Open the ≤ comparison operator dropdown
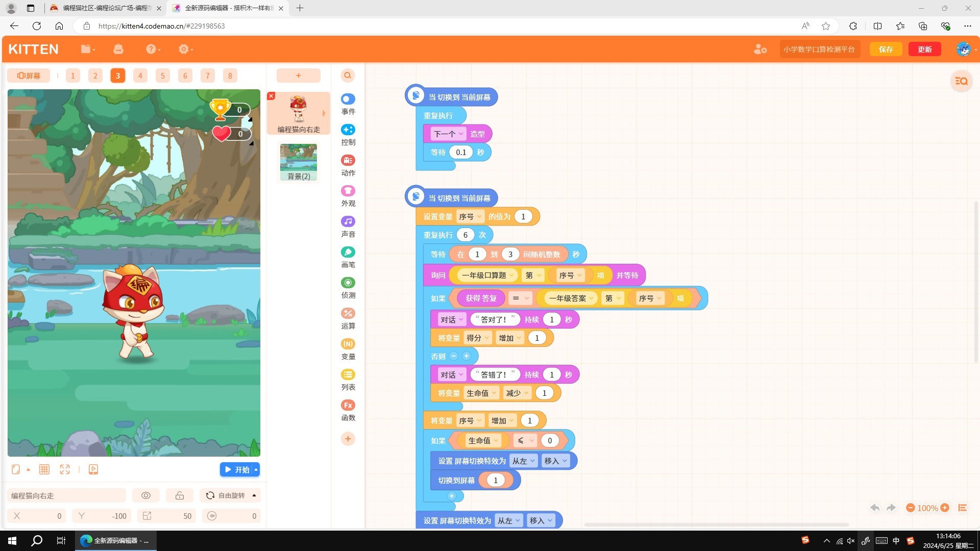 [x=525, y=440]
